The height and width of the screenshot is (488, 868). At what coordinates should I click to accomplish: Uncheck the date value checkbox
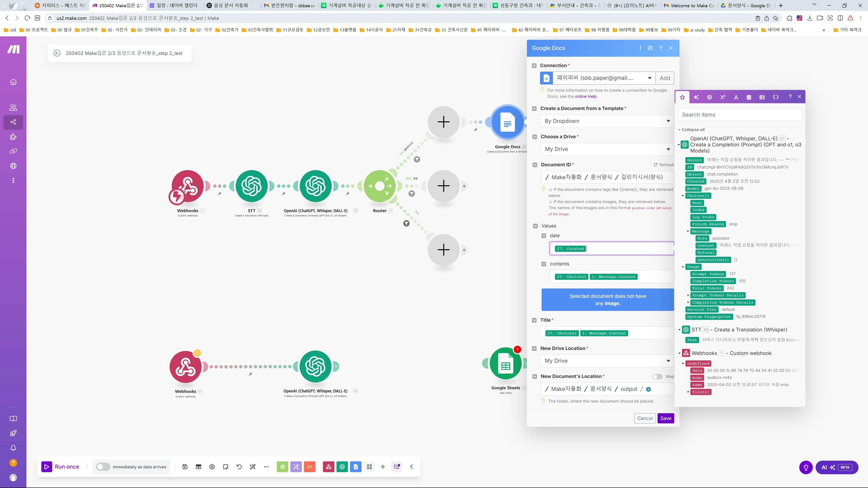click(x=543, y=236)
